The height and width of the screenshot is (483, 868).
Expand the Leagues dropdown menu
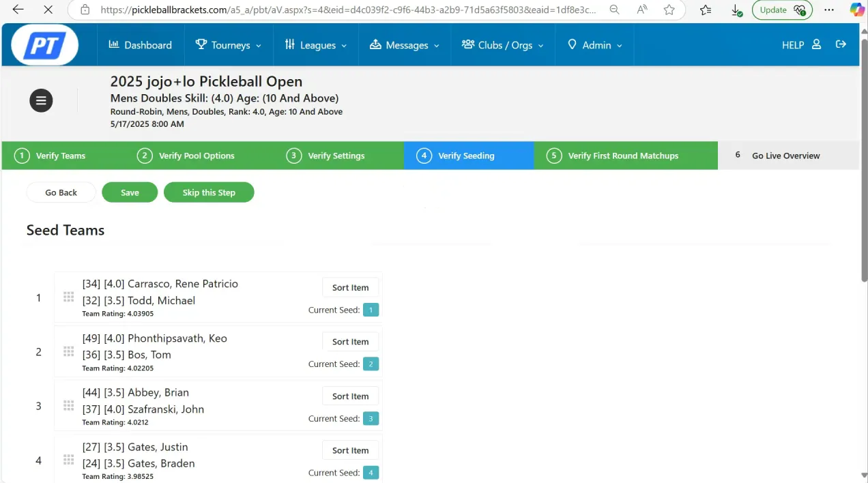[x=316, y=45]
